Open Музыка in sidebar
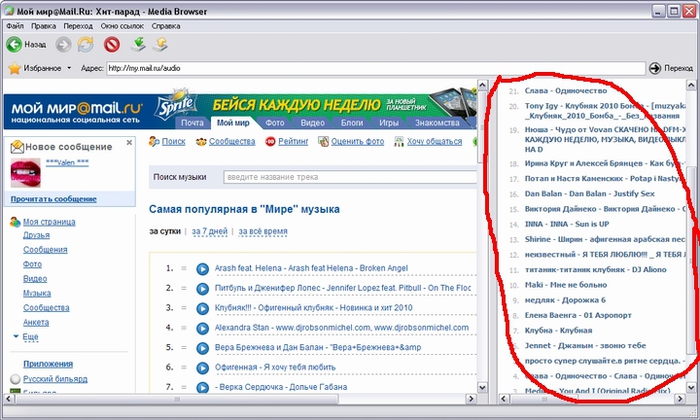The width and height of the screenshot is (700, 420). (37, 293)
